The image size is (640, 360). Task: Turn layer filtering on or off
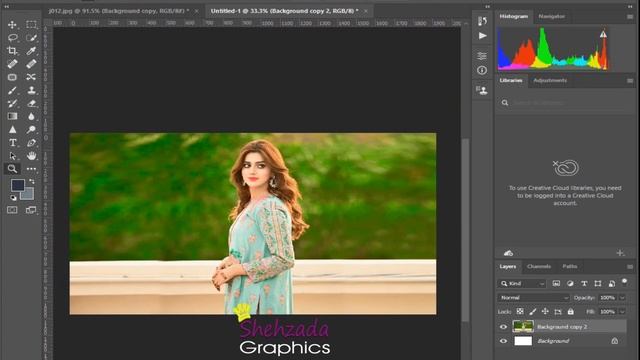(x=624, y=282)
